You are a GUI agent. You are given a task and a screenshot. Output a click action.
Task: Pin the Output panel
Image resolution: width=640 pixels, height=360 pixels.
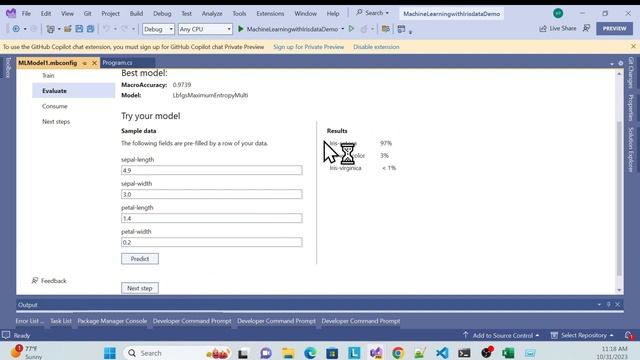coord(609,304)
